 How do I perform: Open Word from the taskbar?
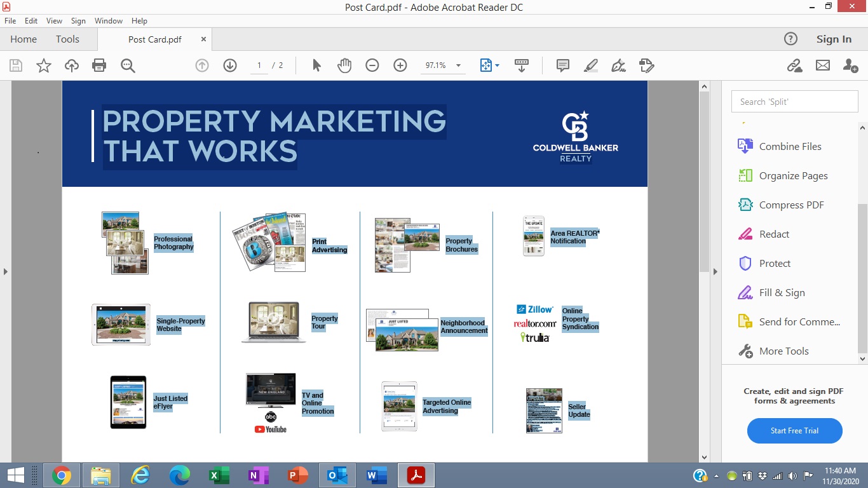click(377, 475)
